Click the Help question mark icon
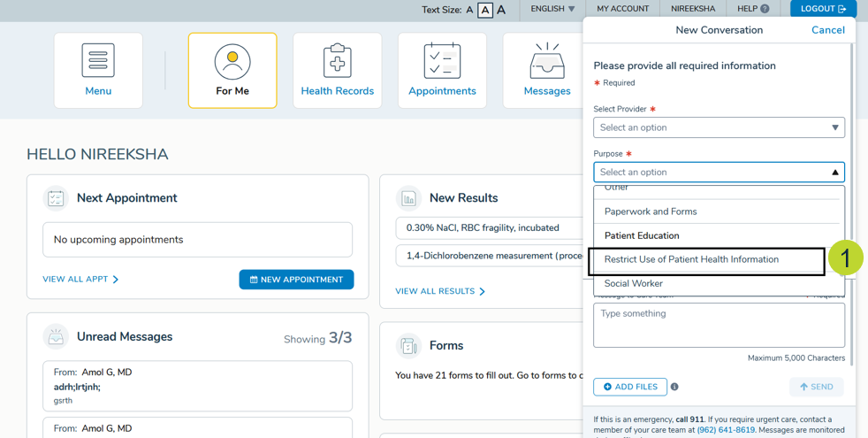 (x=765, y=9)
